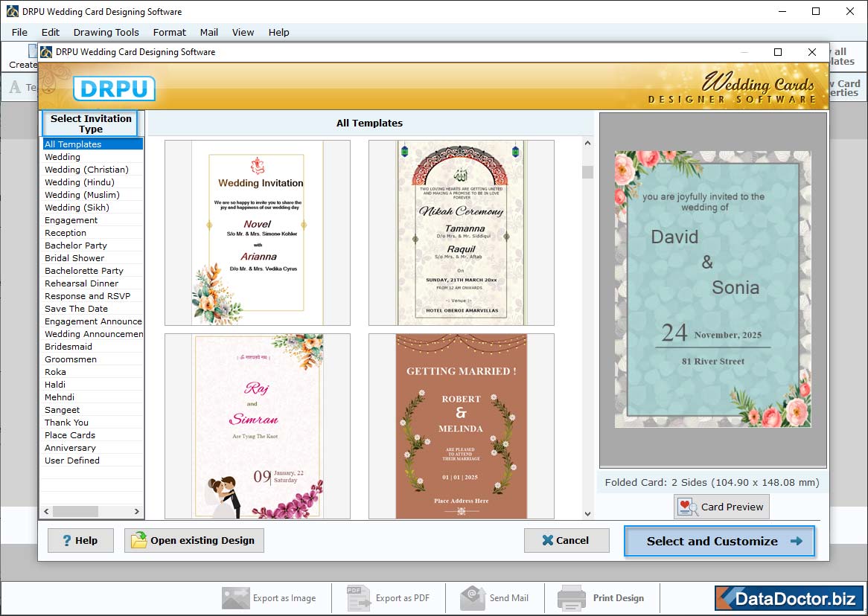Select Mehndi type
The width and height of the screenshot is (868, 616).
(x=92, y=397)
